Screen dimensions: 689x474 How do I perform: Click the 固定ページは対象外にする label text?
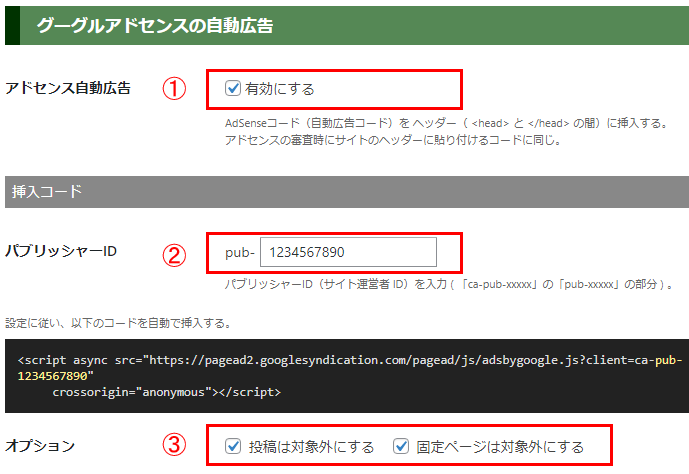[500, 447]
